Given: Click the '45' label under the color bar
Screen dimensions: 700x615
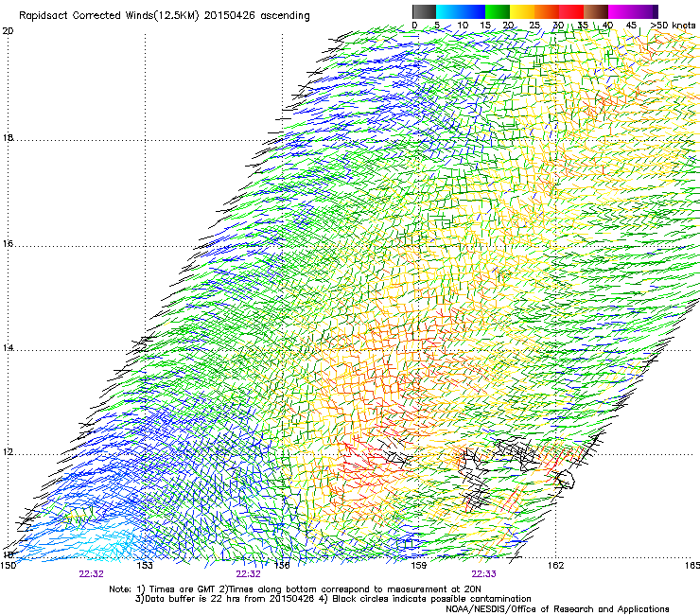Looking at the screenshot, I should 631,26.
